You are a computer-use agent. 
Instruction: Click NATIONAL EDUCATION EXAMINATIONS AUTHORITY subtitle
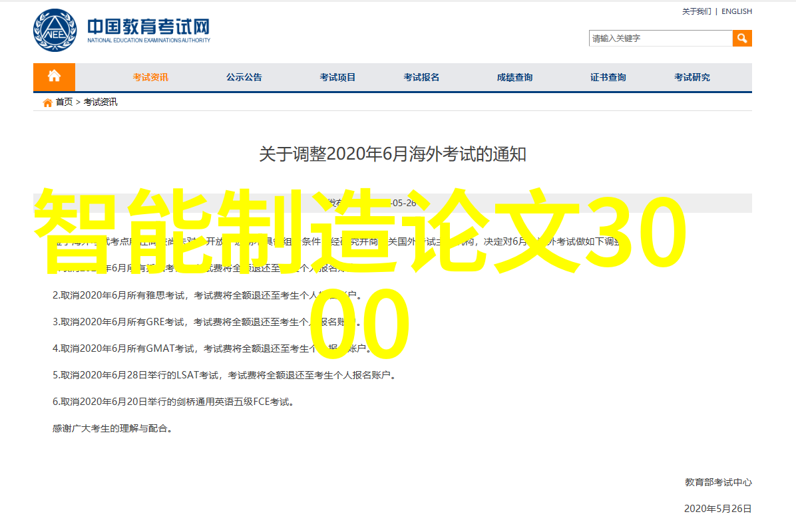[148, 40]
